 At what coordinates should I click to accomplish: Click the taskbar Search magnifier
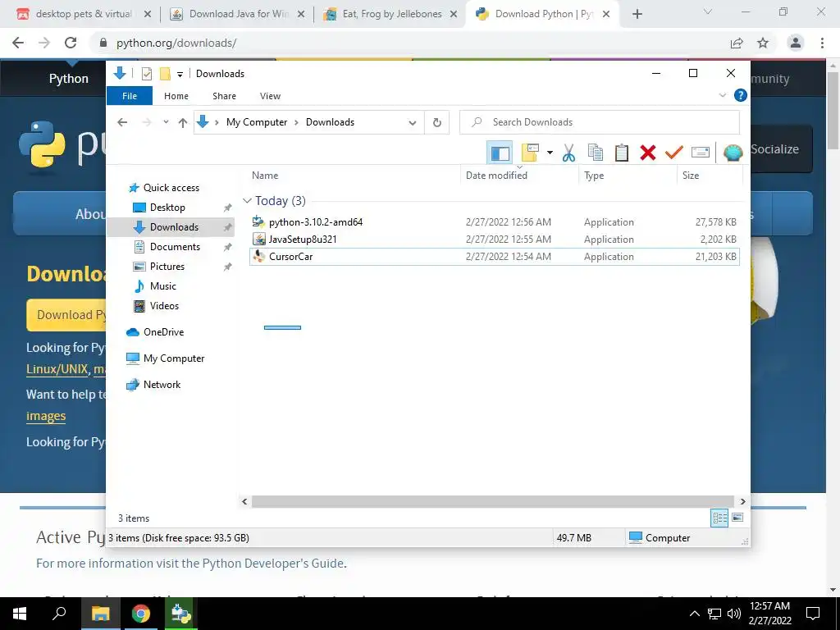[x=59, y=614]
